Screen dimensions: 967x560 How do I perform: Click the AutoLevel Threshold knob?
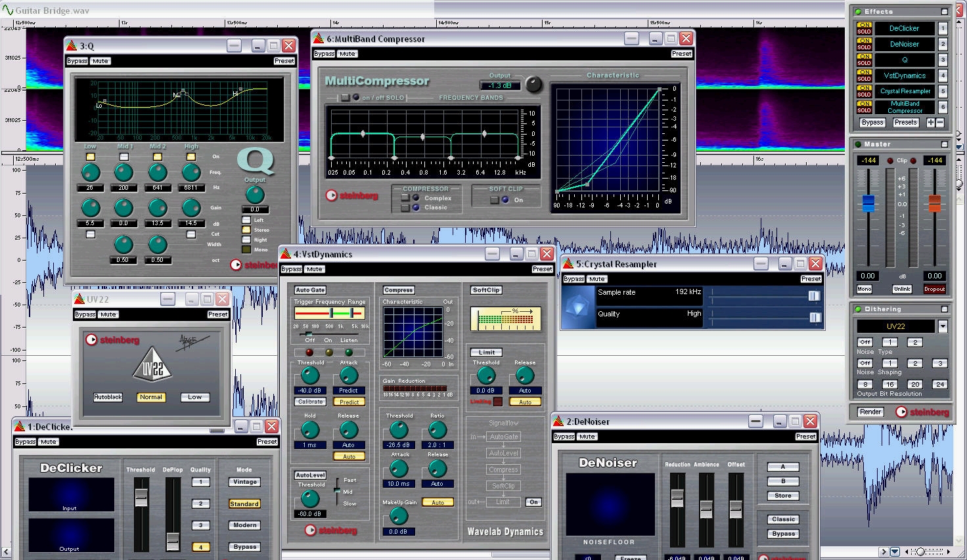point(309,499)
